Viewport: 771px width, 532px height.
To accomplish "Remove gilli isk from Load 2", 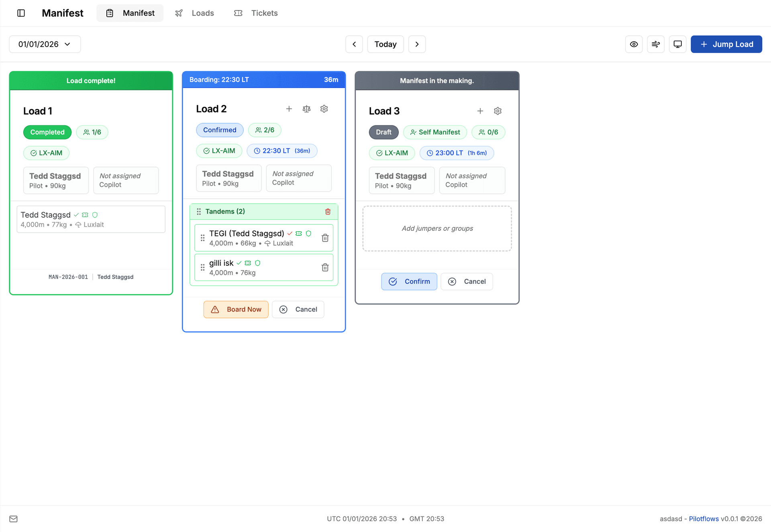I will point(325,267).
